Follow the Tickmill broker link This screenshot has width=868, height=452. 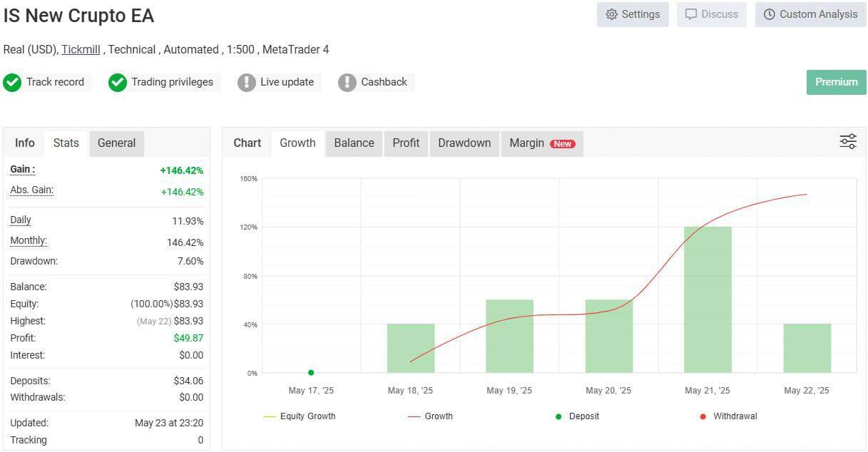(x=81, y=50)
